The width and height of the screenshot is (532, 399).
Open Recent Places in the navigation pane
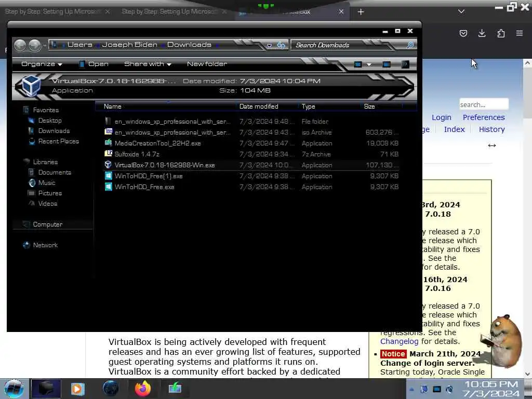(58, 141)
